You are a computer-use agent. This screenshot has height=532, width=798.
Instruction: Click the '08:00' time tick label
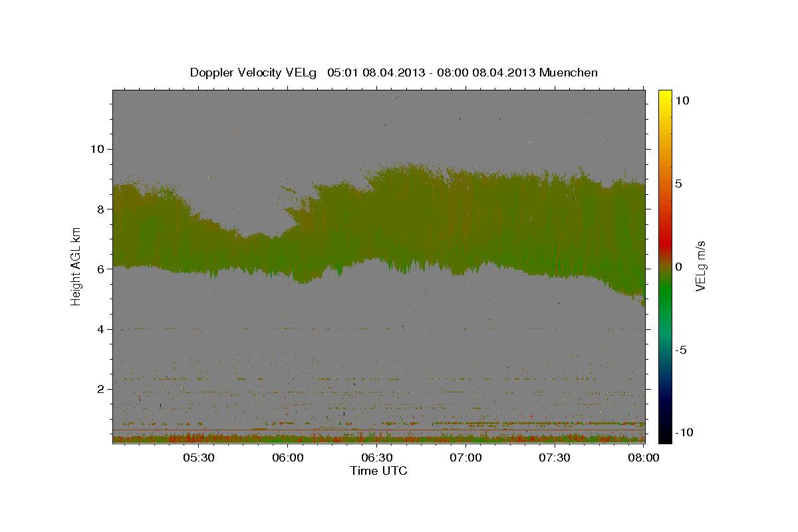pyautogui.click(x=643, y=458)
